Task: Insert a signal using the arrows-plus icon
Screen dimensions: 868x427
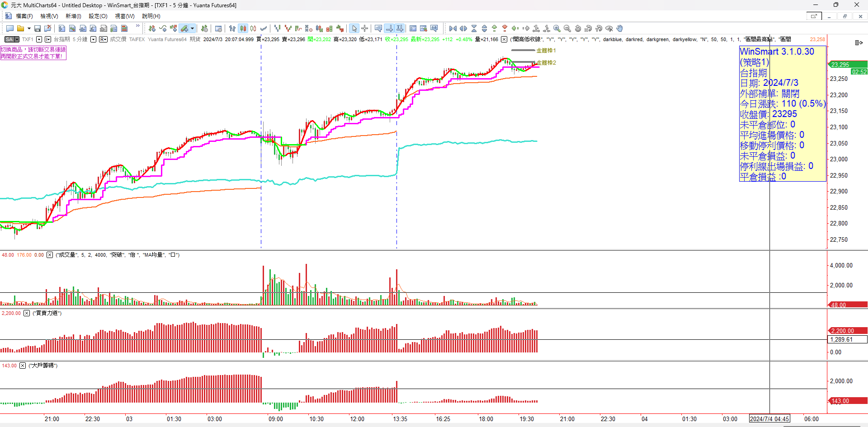Action: pos(173,28)
